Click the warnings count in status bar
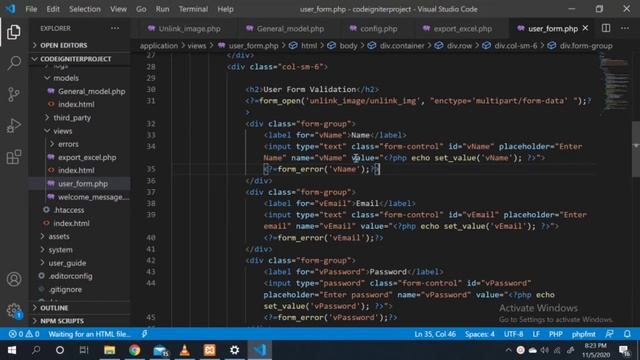Viewport: 640px width, 360px height. (33, 334)
